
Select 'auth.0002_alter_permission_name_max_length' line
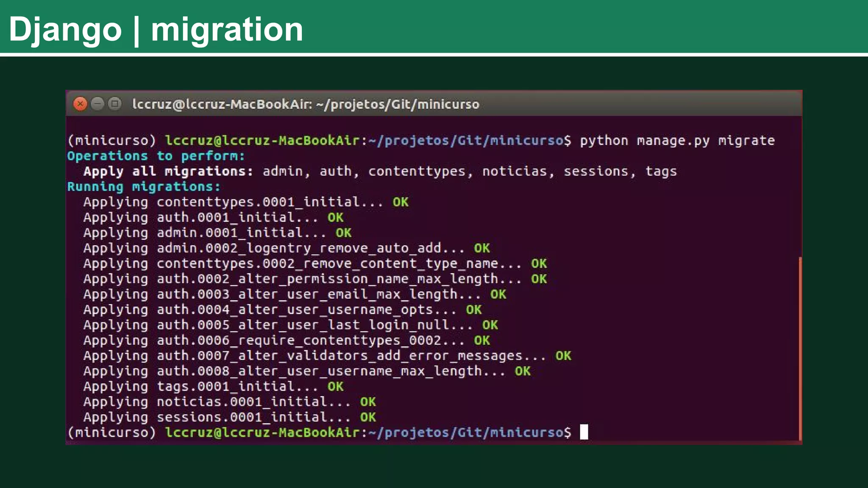tap(315, 279)
